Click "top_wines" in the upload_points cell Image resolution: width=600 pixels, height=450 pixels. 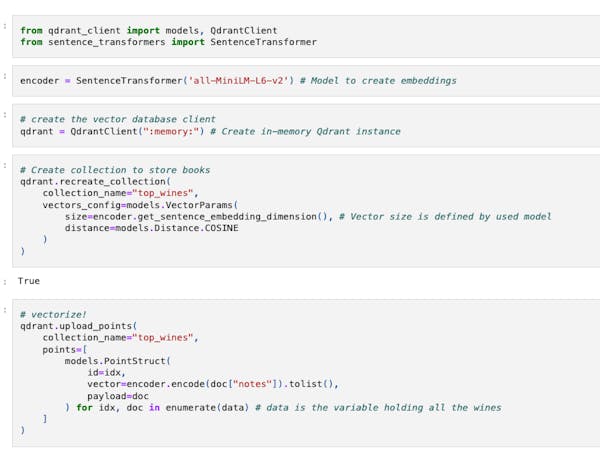coord(165,338)
